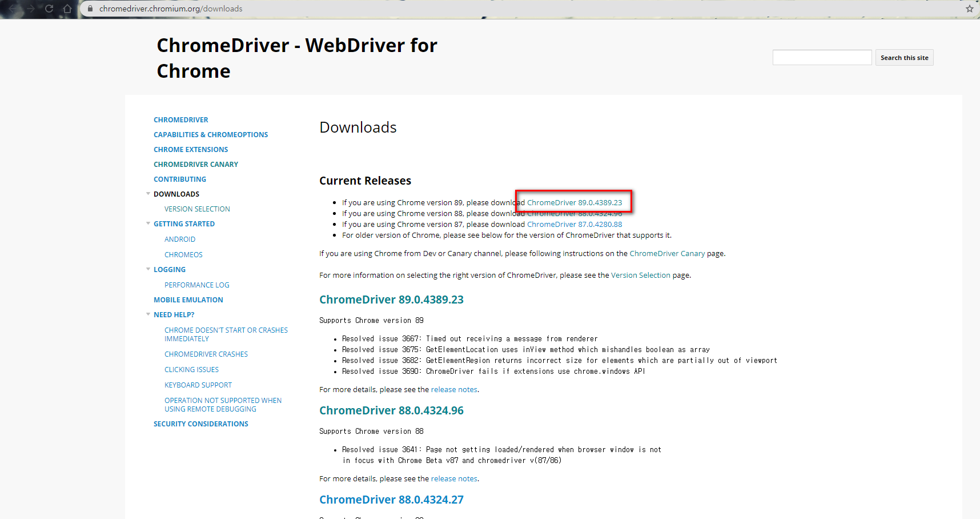
Task: Open release notes link for version 89
Action: coord(454,389)
